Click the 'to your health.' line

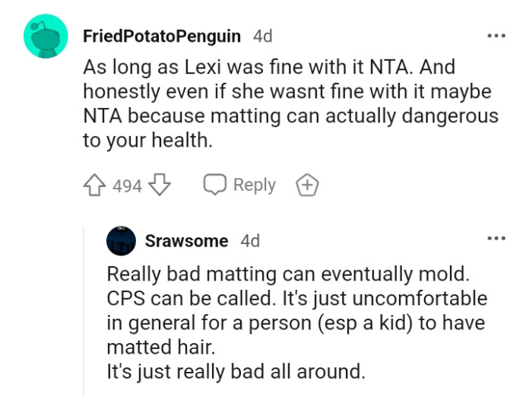(147, 140)
